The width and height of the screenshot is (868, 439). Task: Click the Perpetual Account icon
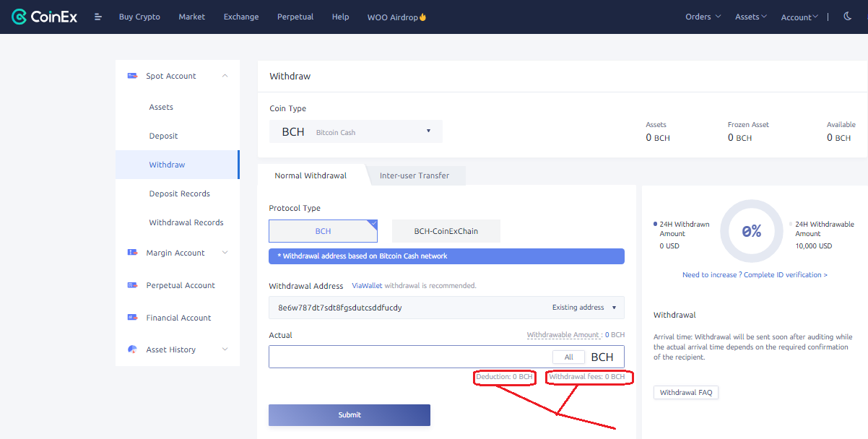(132, 285)
